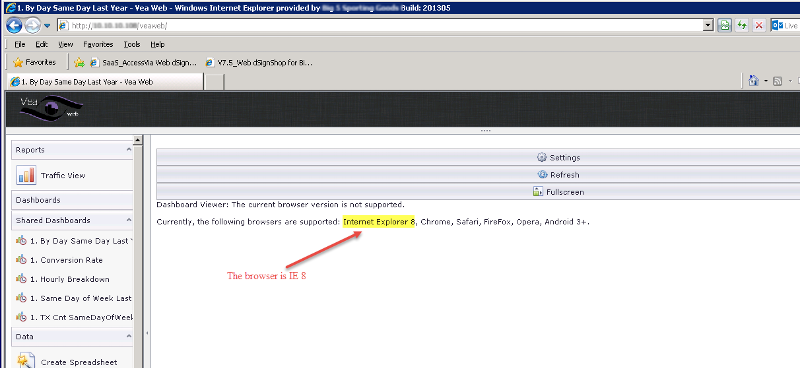The width and height of the screenshot is (800, 368).
Task: Collapse the Shared Dashboards section
Action: coord(129,220)
